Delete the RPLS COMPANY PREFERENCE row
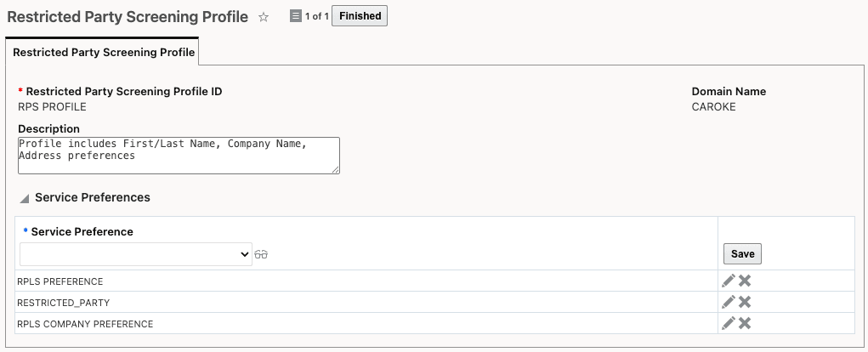Viewport: 868px width, 352px height. point(745,323)
